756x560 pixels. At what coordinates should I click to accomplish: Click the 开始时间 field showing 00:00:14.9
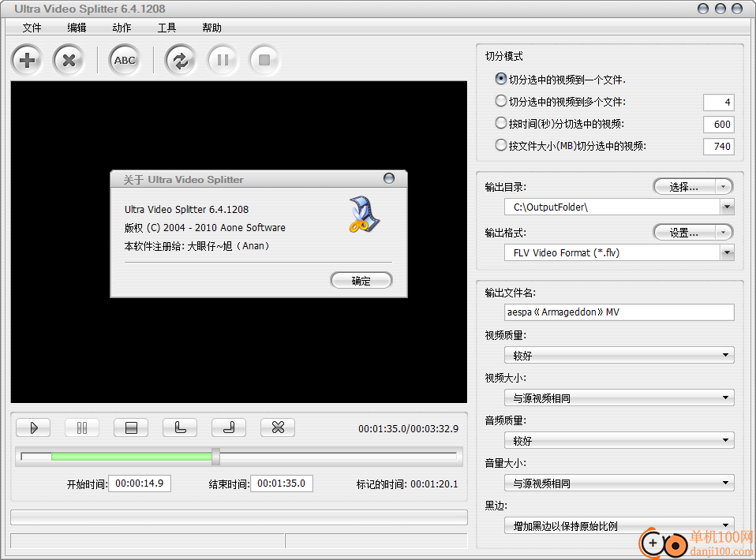click(140, 483)
